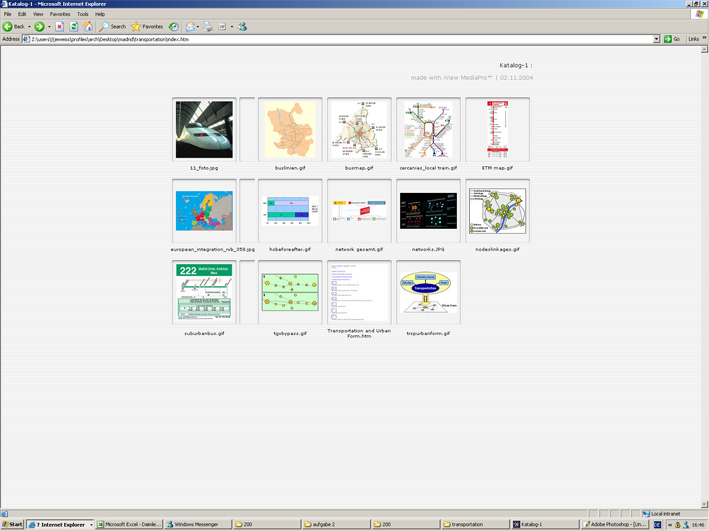Stop page loading with red X icon
Viewport: 709px width, 531px height.
pos(59,27)
